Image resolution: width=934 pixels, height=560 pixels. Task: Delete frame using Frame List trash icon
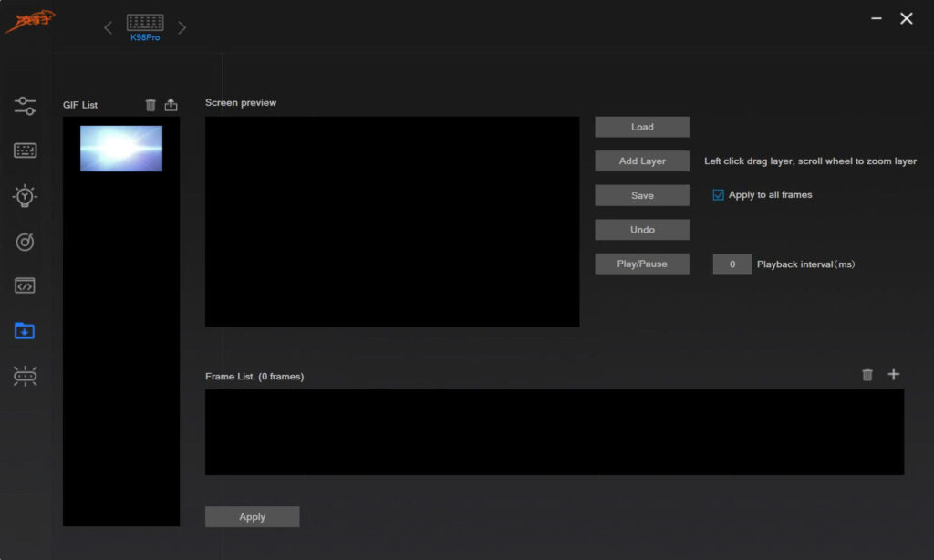(867, 375)
